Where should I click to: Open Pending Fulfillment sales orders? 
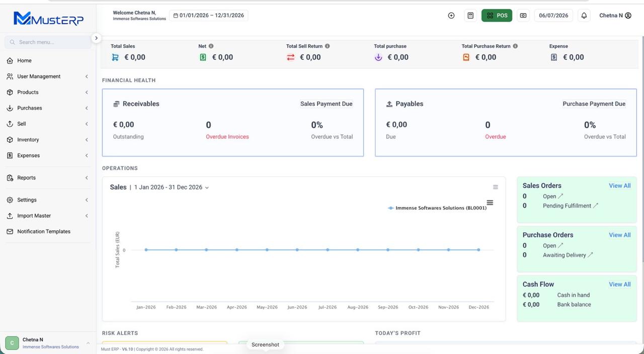(571, 206)
